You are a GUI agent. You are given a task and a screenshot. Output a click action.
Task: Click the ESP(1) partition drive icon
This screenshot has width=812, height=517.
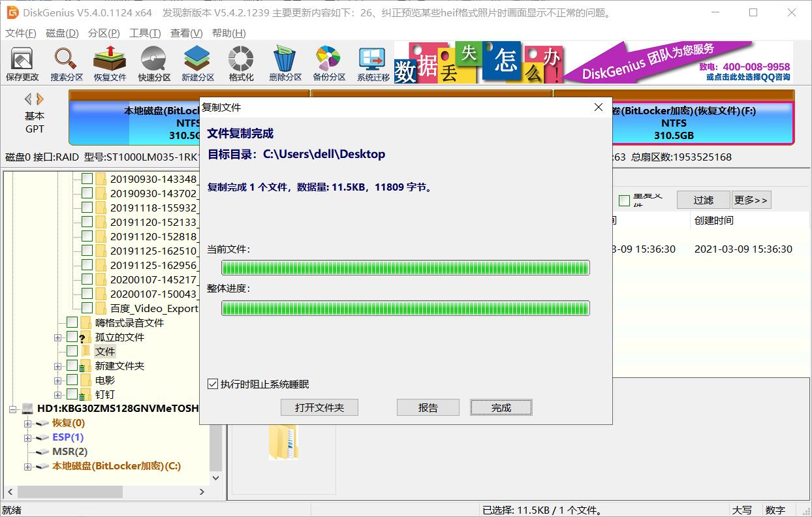[42, 437]
